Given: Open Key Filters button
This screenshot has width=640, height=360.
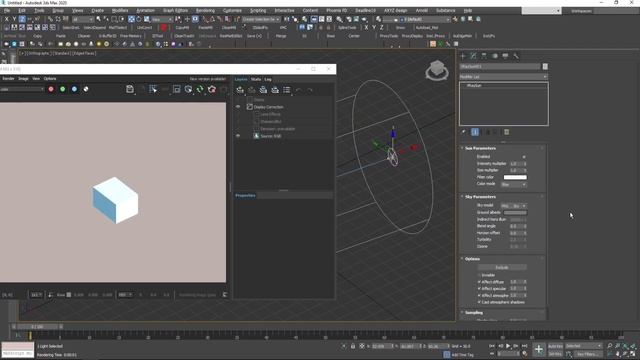Looking at the screenshot, I should (587, 354).
